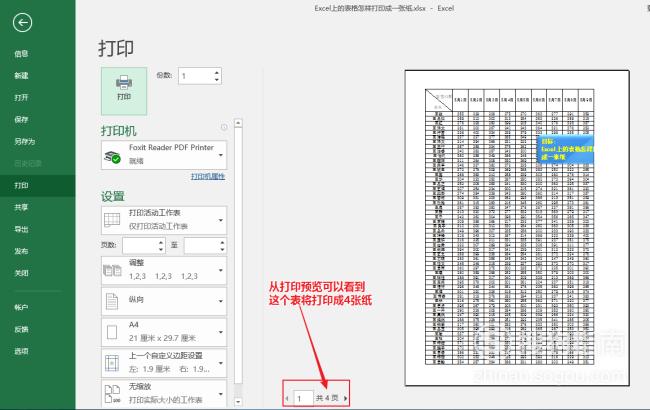The height and width of the screenshot is (410, 650).
Task: Go to next preview page arrow
Action: point(345,398)
